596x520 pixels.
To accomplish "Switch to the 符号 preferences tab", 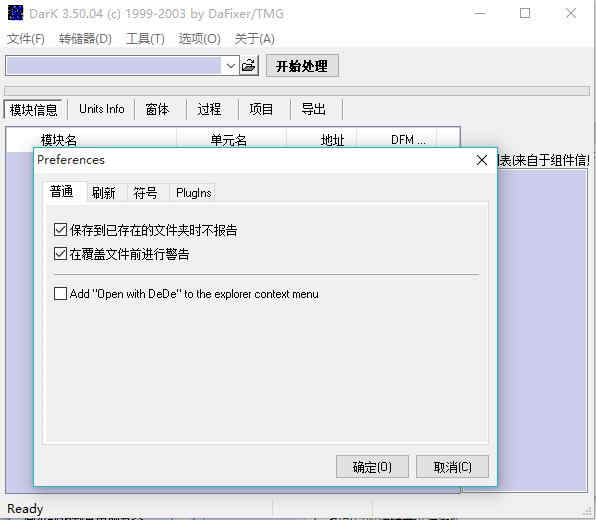I will 145,193.
